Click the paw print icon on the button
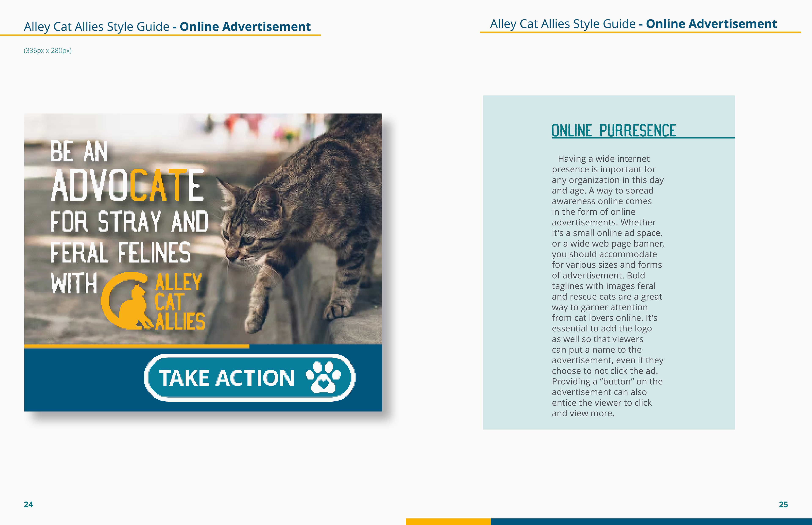This screenshot has width=812, height=525. point(323,377)
